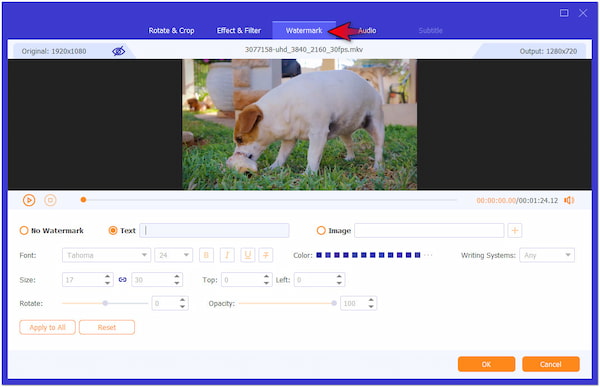Decrease the Opacity value
This screenshot has height=387, width=600.
pyautogui.click(x=371, y=307)
